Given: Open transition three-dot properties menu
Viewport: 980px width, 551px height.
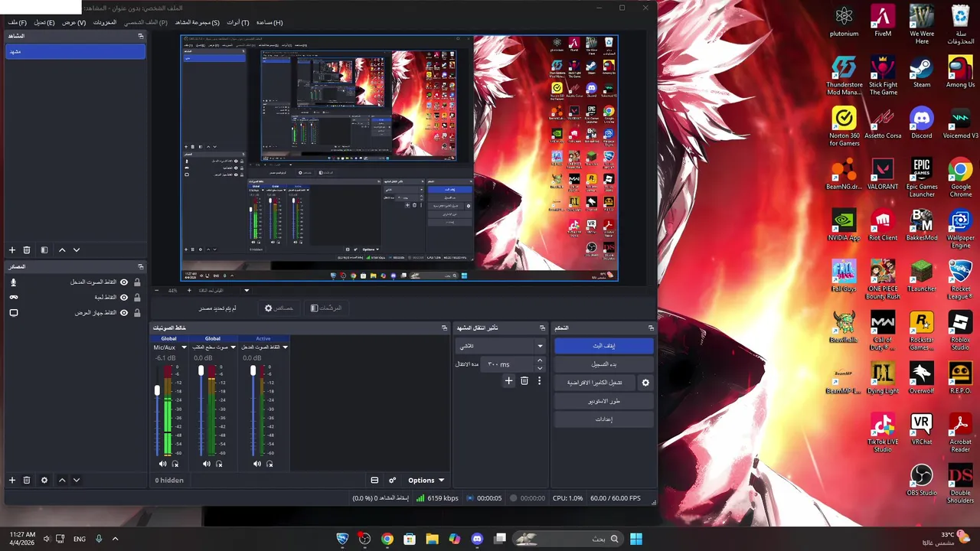Looking at the screenshot, I should [x=539, y=380].
